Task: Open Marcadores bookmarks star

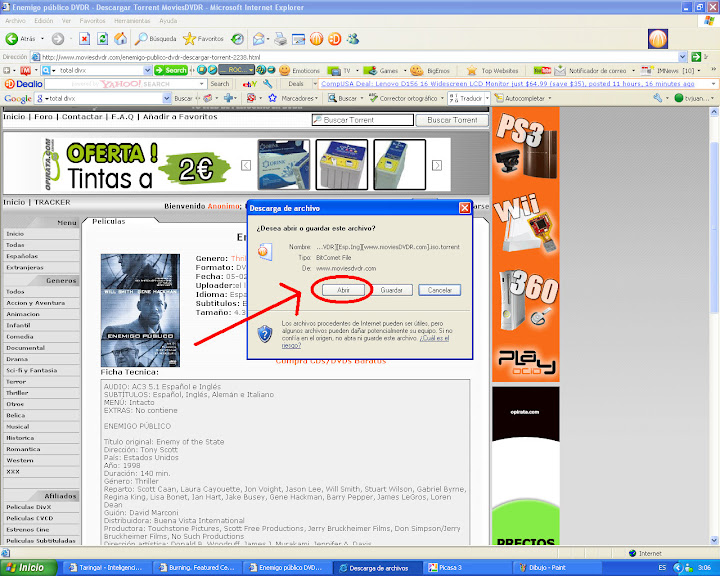Action: tap(272, 98)
